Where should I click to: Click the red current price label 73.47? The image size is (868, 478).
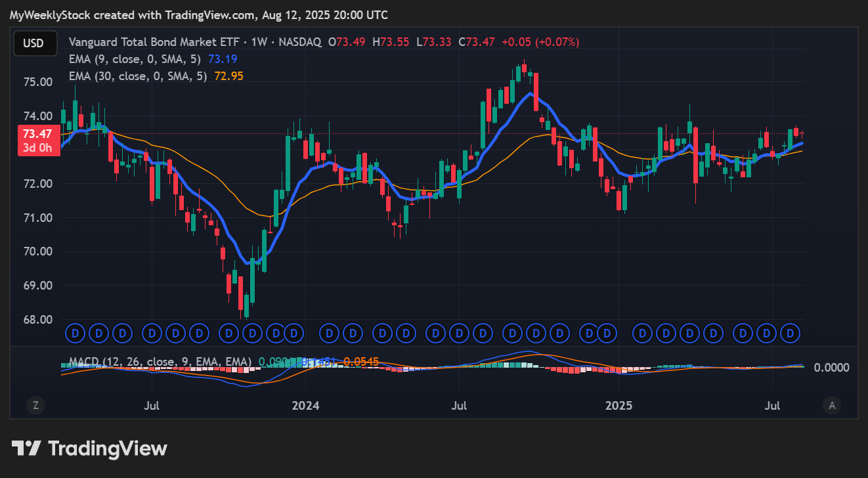click(37, 134)
